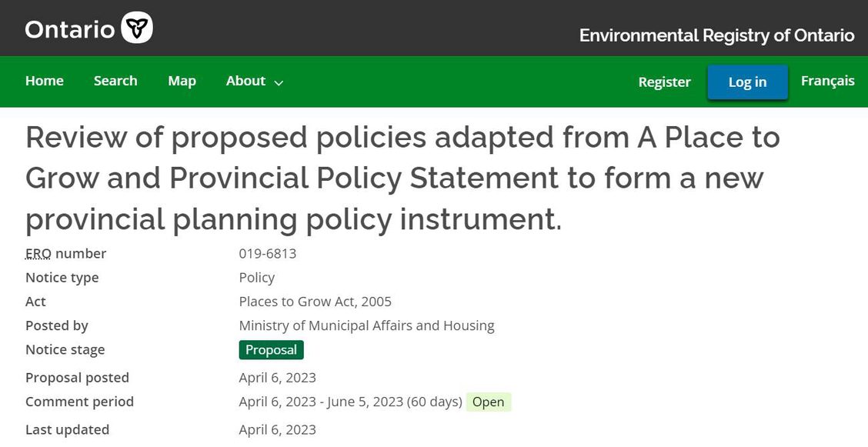
Task: Open the Search nav item
Action: click(x=115, y=81)
